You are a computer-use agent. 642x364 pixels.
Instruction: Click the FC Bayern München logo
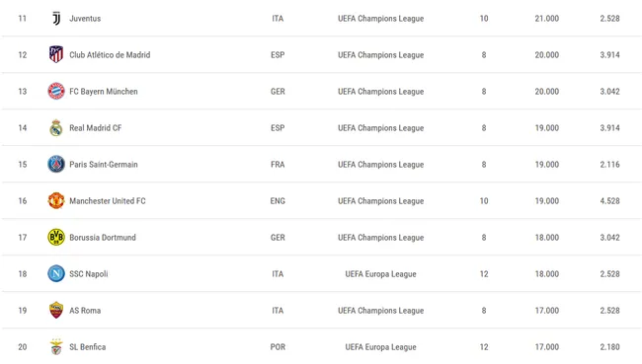(x=56, y=91)
